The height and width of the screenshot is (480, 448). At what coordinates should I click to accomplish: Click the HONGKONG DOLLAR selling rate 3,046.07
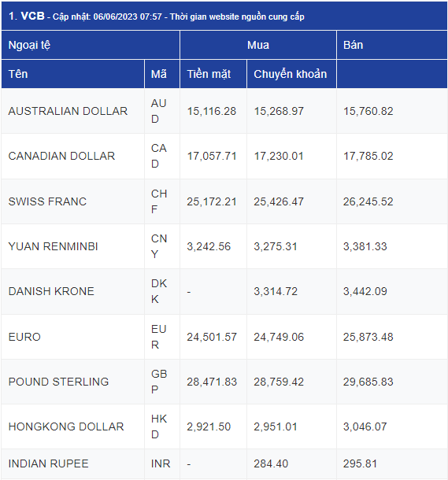pos(365,426)
